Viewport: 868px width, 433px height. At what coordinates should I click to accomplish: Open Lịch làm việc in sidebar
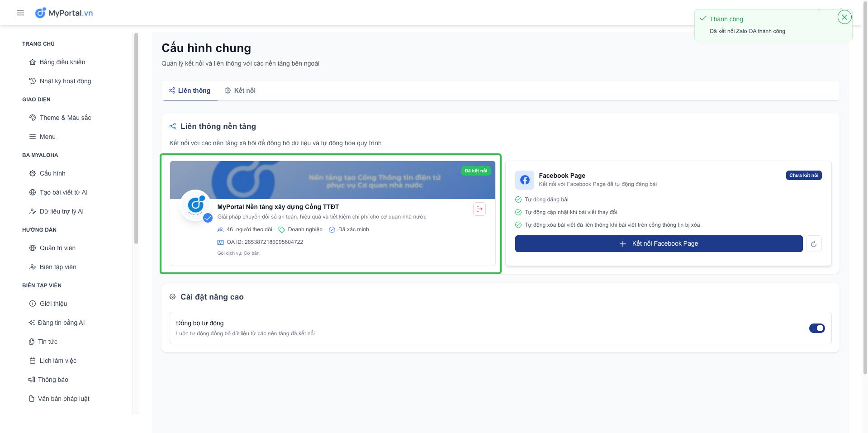click(x=58, y=361)
